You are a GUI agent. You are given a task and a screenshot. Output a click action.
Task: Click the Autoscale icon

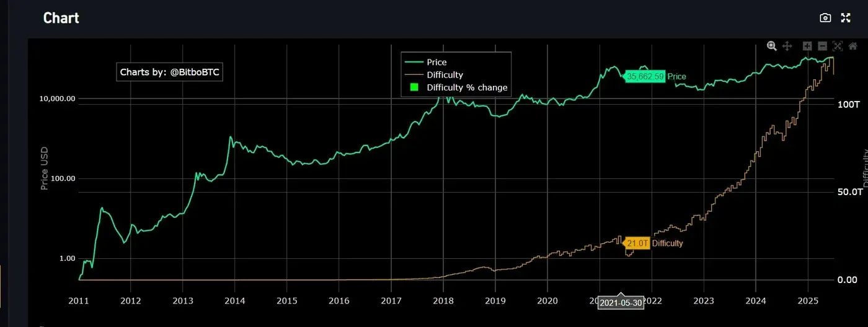pos(838,46)
